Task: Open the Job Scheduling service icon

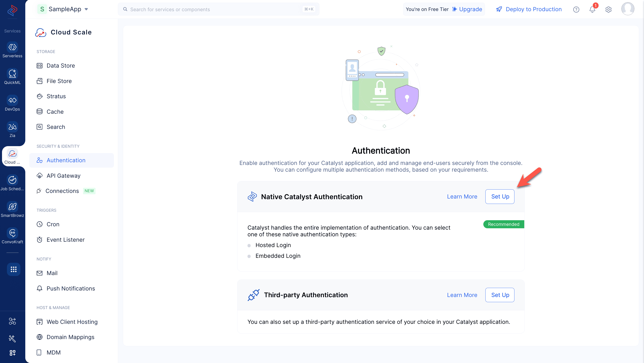Action: [x=12, y=183]
